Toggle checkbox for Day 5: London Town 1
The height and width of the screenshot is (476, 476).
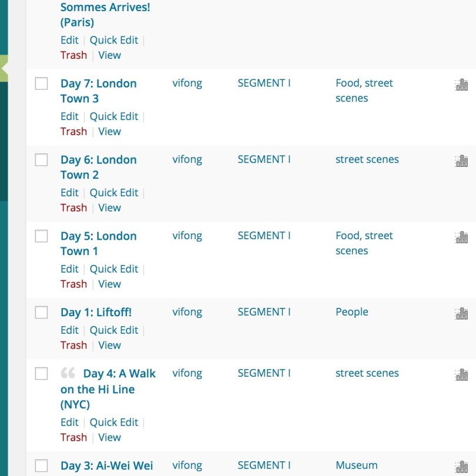[x=41, y=236]
